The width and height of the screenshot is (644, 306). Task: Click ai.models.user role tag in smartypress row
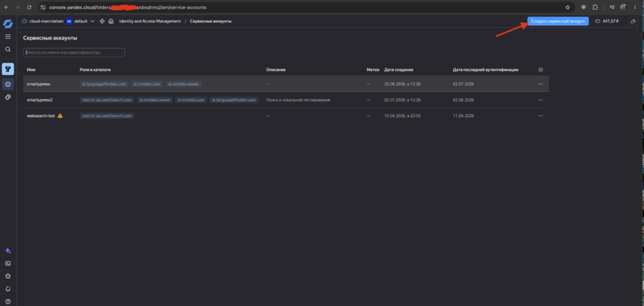click(147, 84)
